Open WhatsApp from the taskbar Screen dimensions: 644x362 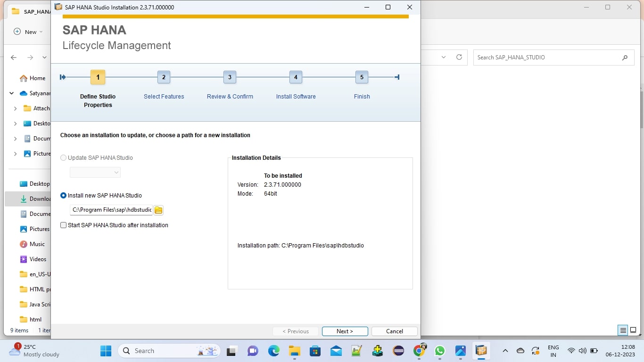(439, 351)
